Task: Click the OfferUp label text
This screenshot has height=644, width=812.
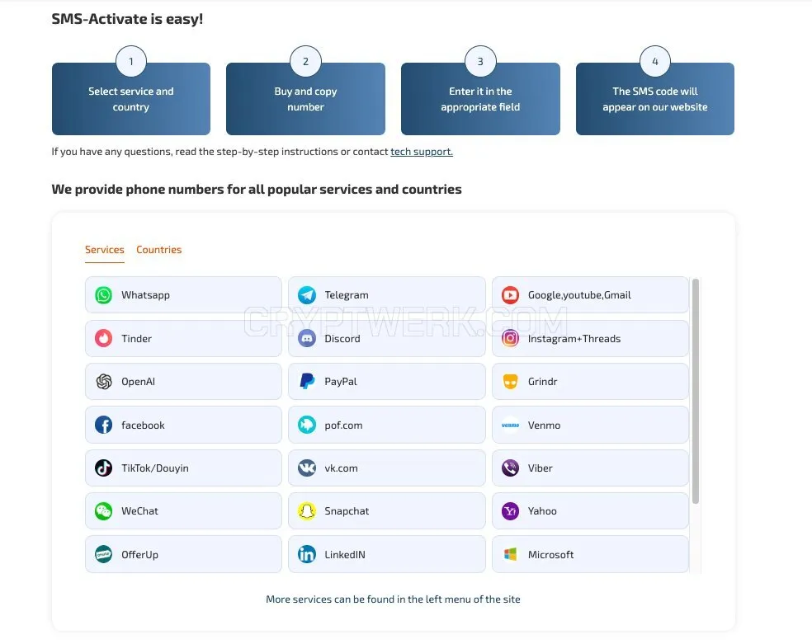Action: 139,554
